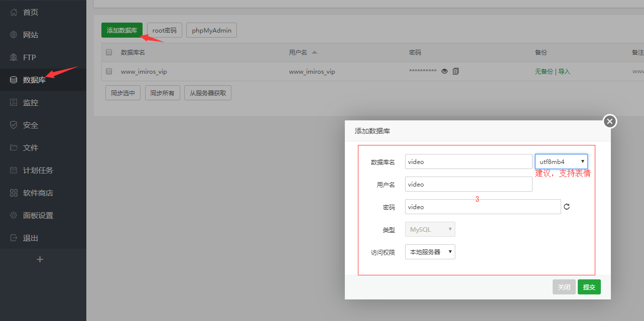Open the 本地服务器 access dropdown
Viewport: 644px width, 321px height.
(x=430, y=252)
